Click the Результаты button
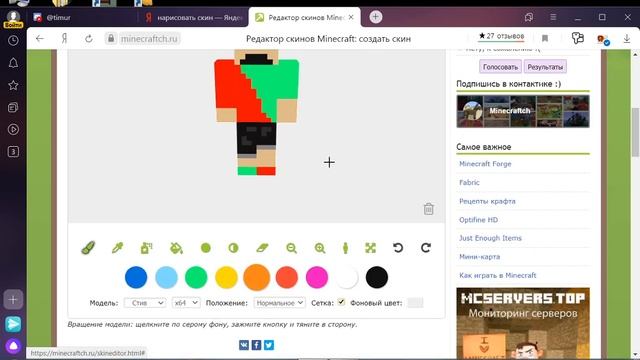The height and width of the screenshot is (360, 640). click(x=545, y=67)
